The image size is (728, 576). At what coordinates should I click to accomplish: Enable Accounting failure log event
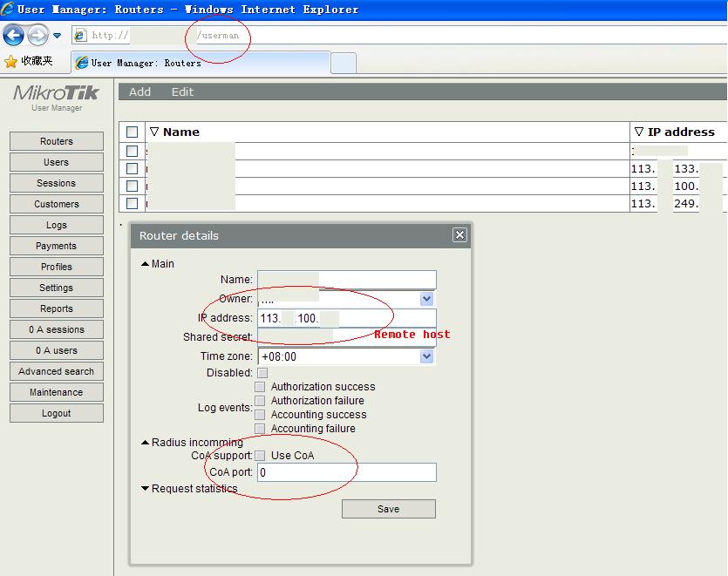260,429
